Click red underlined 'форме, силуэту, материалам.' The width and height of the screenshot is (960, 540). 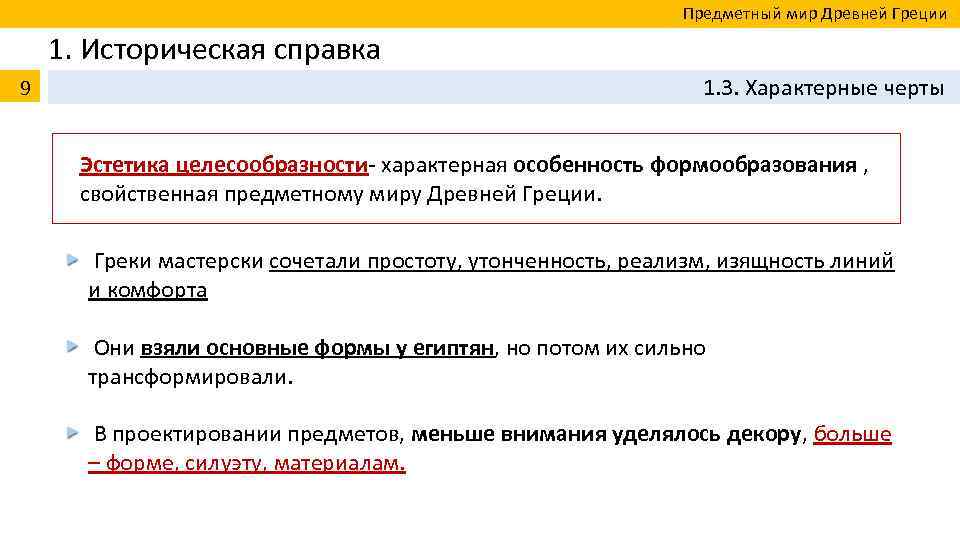click(x=255, y=463)
